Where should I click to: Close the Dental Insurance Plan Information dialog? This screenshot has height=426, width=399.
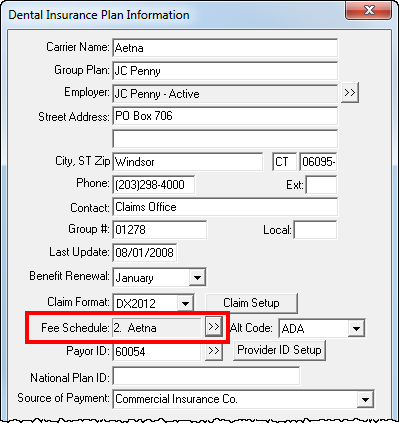(x=369, y=11)
